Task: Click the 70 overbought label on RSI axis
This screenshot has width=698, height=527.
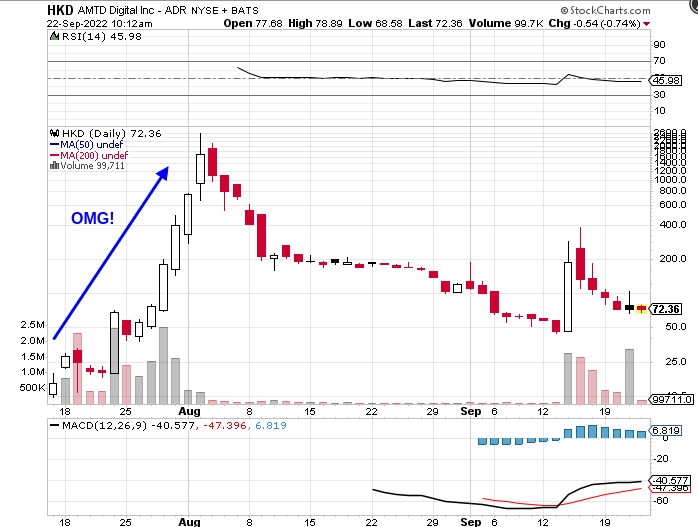Action: click(x=660, y=61)
